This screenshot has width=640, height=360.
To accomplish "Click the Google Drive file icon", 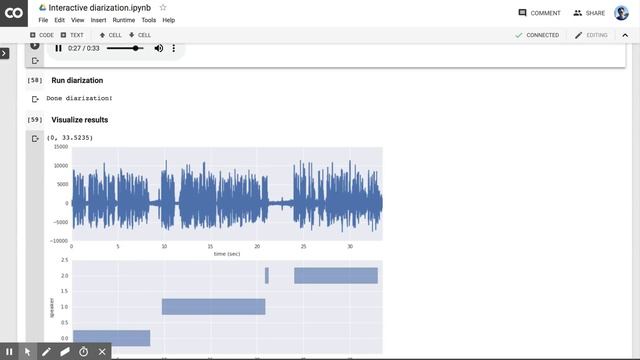I will pos(42,8).
